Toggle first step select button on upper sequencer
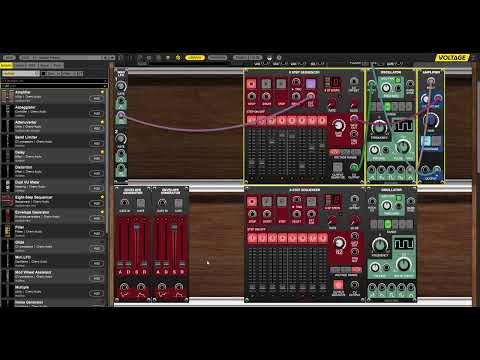The width and height of the screenshot is (480, 360). click(252, 120)
